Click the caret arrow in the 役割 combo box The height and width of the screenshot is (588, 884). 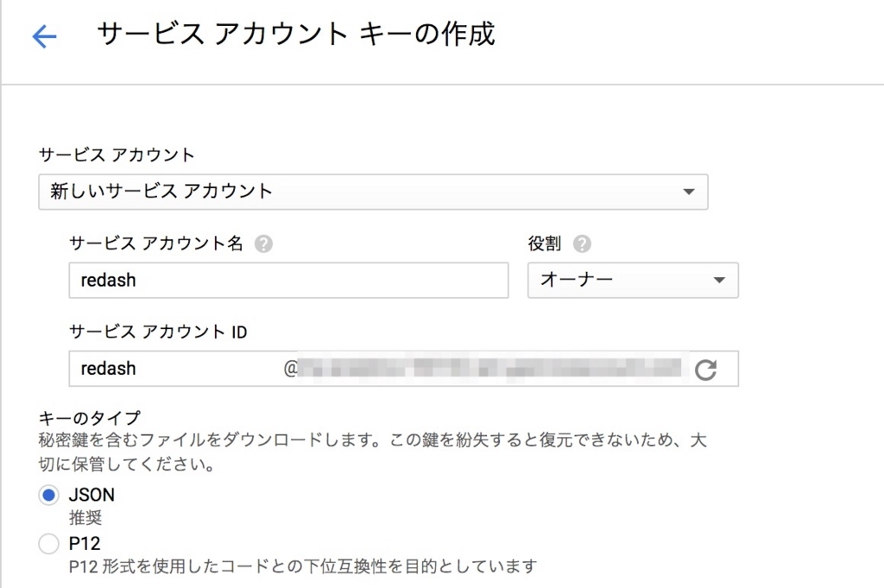pyautogui.click(x=719, y=281)
